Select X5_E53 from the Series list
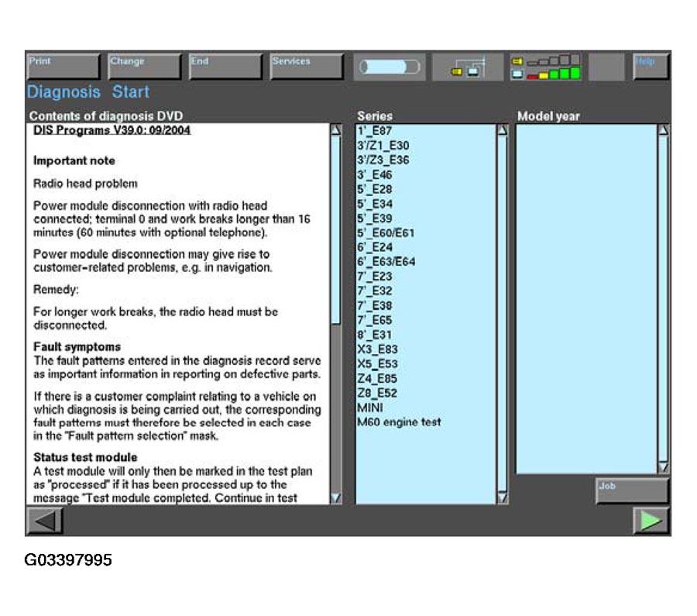This screenshot has width=697, height=616. coord(378,363)
